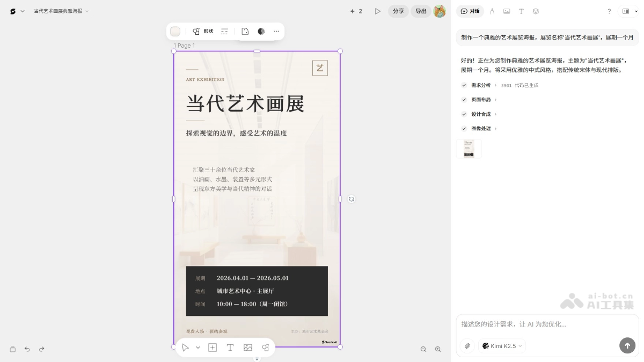644x362 pixels.
Task: Select the Frame tool in the bottom toolbar
Action: pyautogui.click(x=213, y=348)
